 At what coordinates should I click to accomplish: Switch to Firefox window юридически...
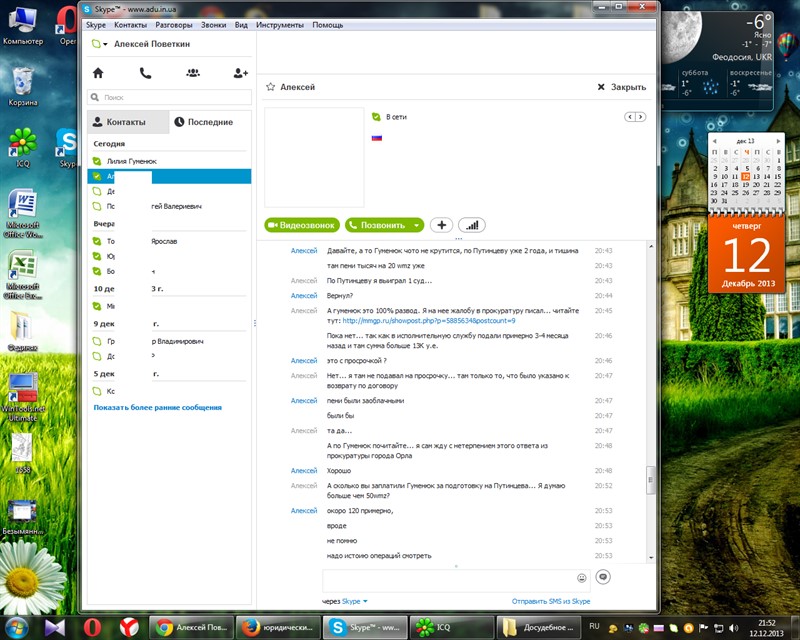[x=279, y=627]
